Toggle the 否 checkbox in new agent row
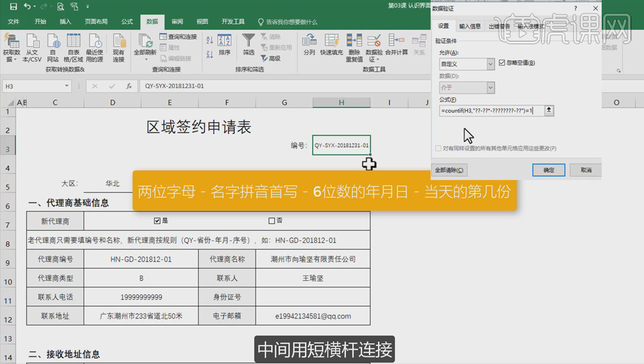This screenshot has width=644, height=364. (x=271, y=221)
